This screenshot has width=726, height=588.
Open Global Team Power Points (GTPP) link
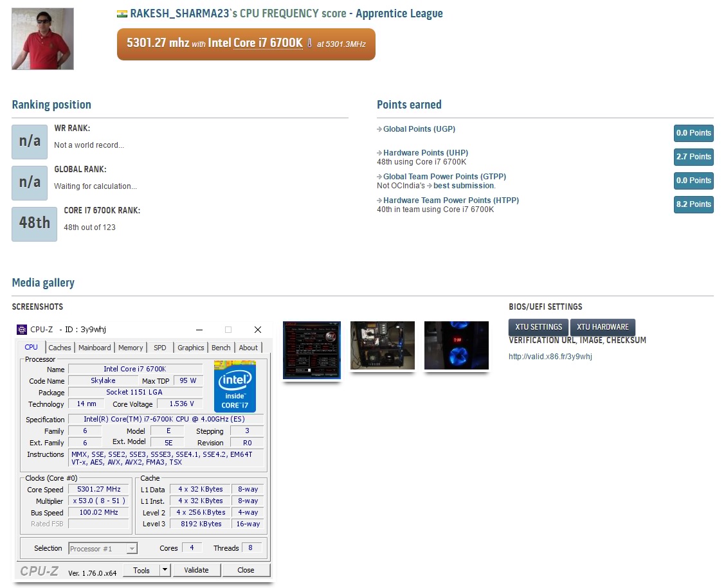tap(444, 176)
